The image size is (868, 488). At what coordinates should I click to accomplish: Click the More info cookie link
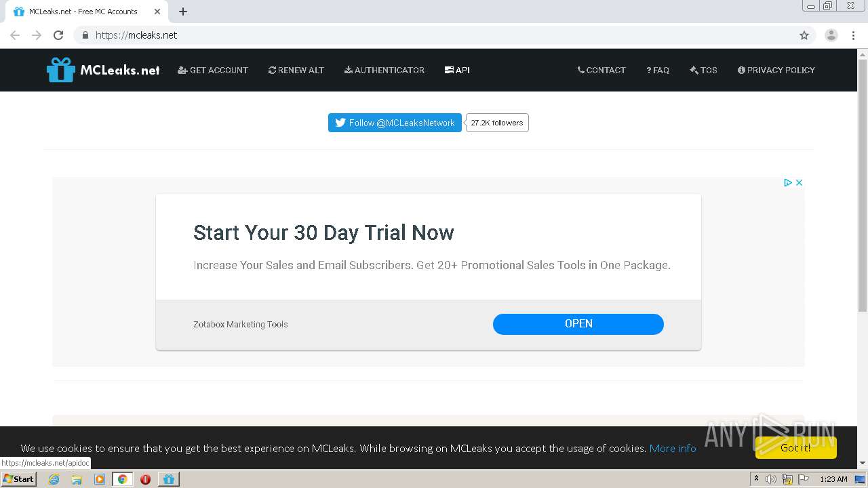coord(673,448)
